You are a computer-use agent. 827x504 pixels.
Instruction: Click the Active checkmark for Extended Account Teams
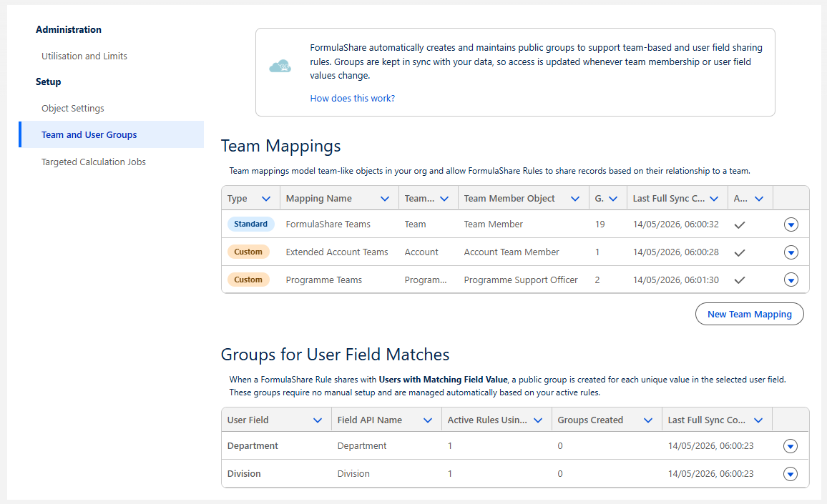[x=740, y=252]
